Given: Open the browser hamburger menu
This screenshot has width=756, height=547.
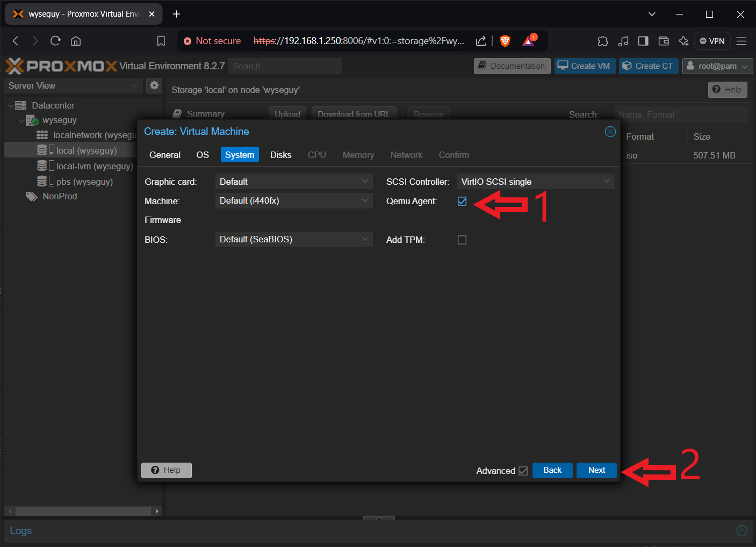Looking at the screenshot, I should (x=741, y=41).
